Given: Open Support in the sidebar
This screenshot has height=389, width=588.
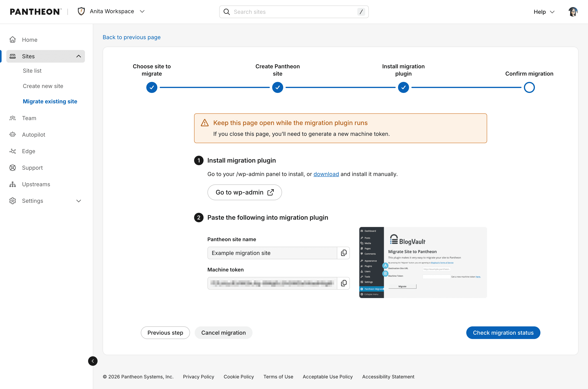Looking at the screenshot, I should [x=32, y=168].
